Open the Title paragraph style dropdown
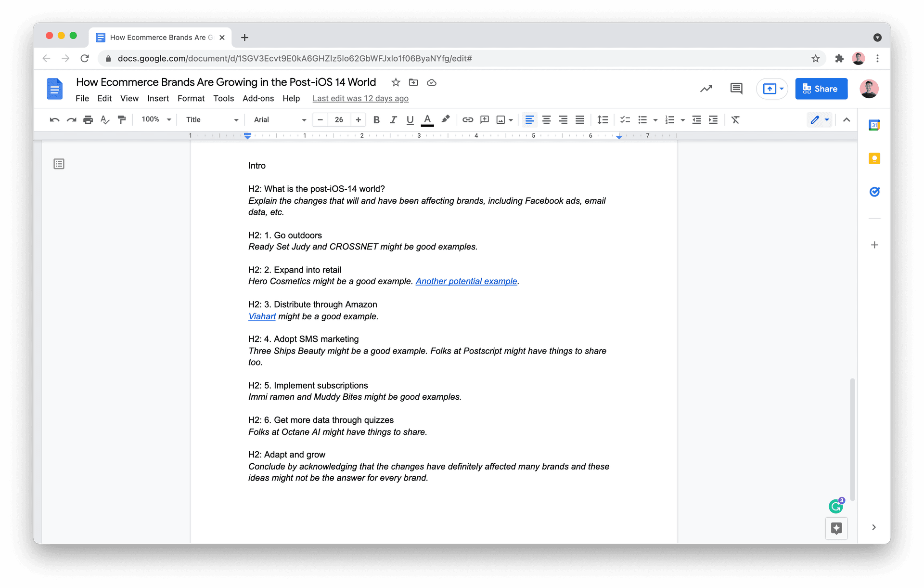Image resolution: width=924 pixels, height=588 pixels. coord(212,120)
